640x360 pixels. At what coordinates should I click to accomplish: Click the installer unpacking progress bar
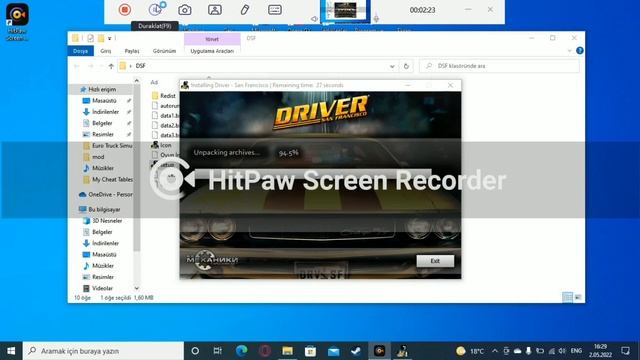(313, 173)
